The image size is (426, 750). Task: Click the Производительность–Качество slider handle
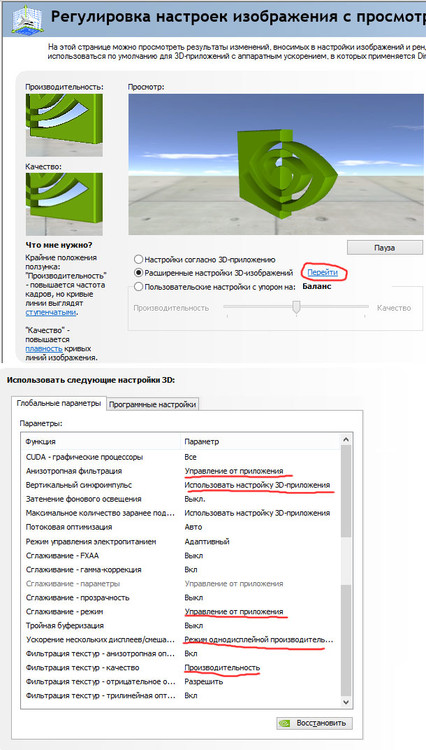pos(296,307)
